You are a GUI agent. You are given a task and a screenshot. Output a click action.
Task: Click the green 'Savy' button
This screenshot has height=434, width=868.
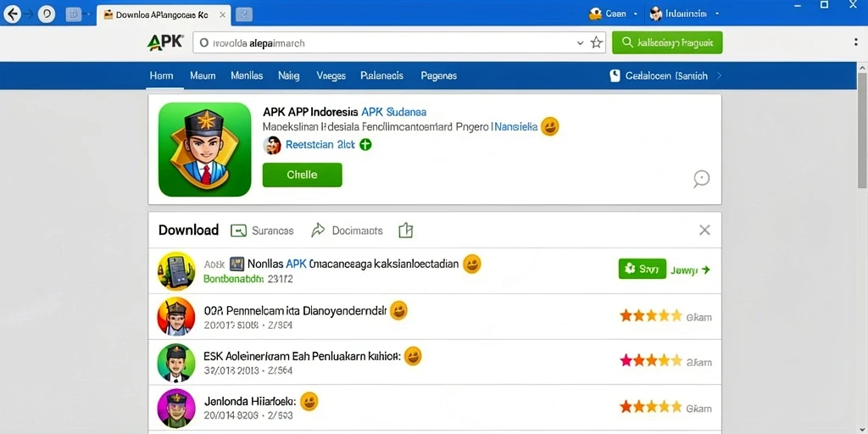tap(643, 270)
